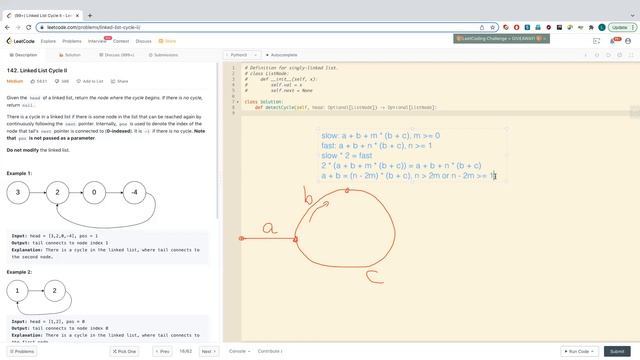
Task: Click the browser back arrow
Action: [x=7, y=27]
